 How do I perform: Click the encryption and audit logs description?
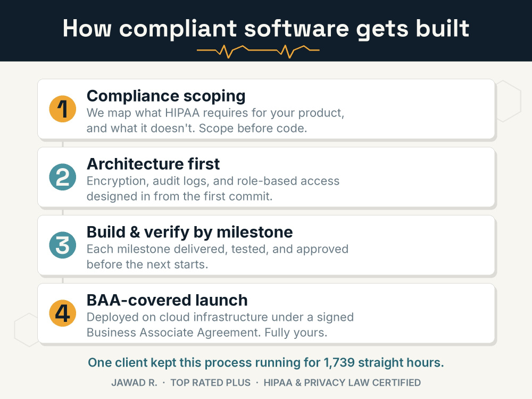(213, 188)
